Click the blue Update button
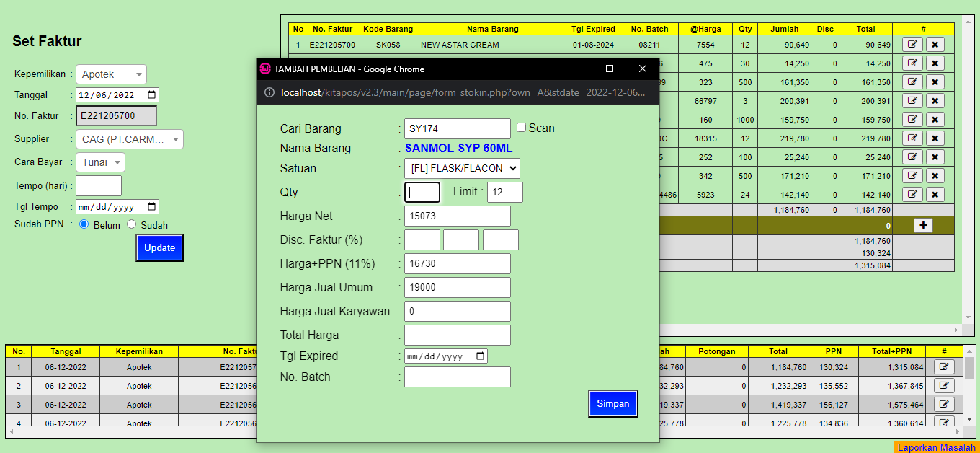This screenshot has height=453, width=980. point(159,248)
